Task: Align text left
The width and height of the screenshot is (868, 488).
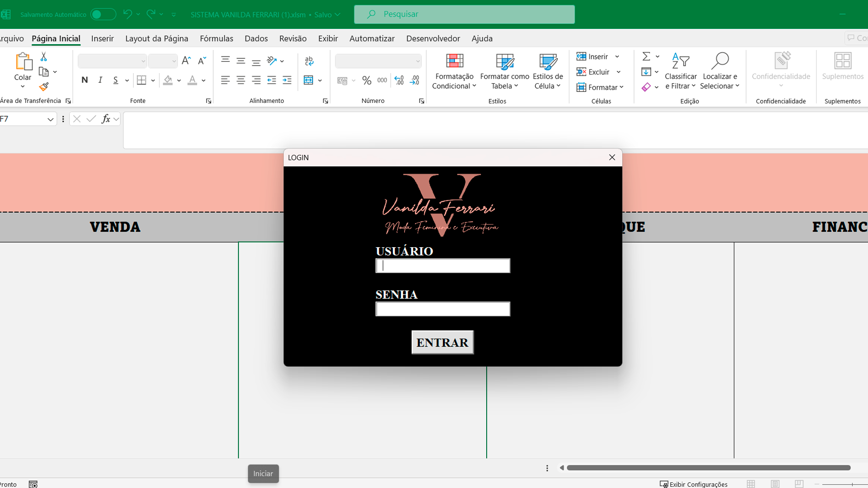Action: tap(225, 80)
